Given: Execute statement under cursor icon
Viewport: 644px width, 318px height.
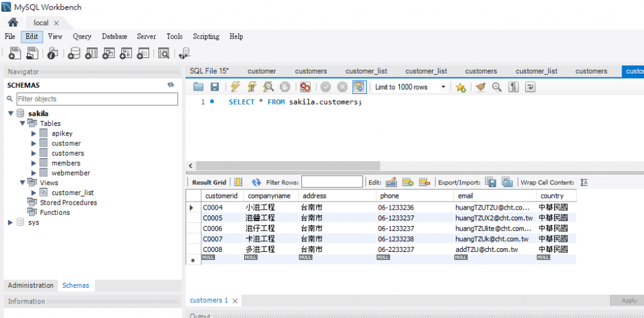Looking at the screenshot, I should pyautogui.click(x=252, y=87).
